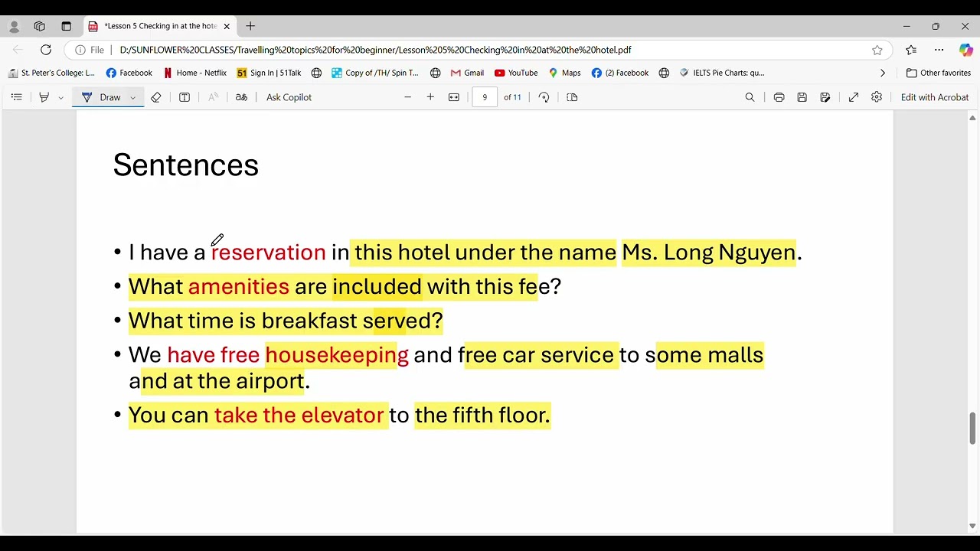Screen dimensions: 980x551
Task: Click the 'Sentences' heading
Action: pyautogui.click(x=186, y=165)
